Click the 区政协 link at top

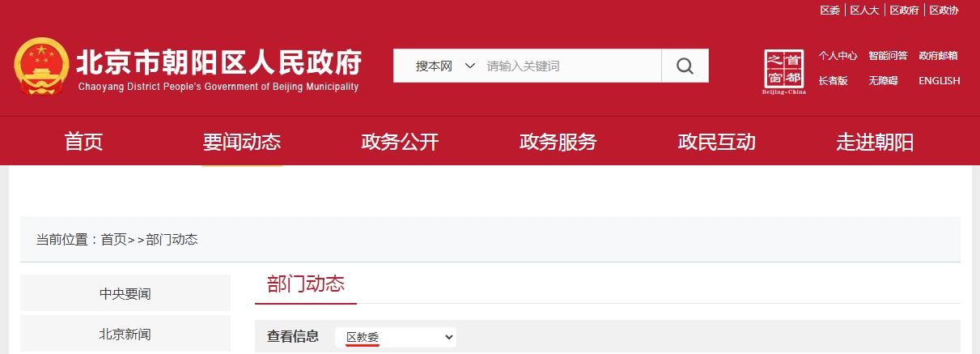click(x=944, y=11)
